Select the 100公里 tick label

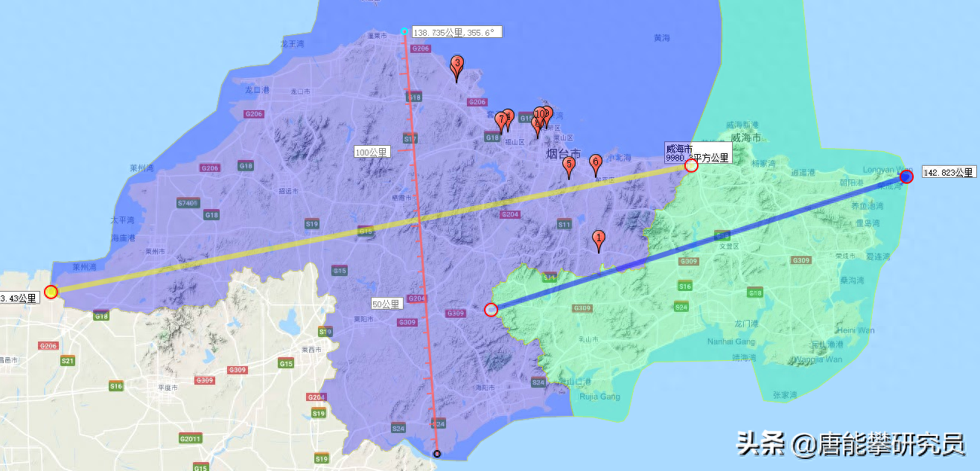372,152
